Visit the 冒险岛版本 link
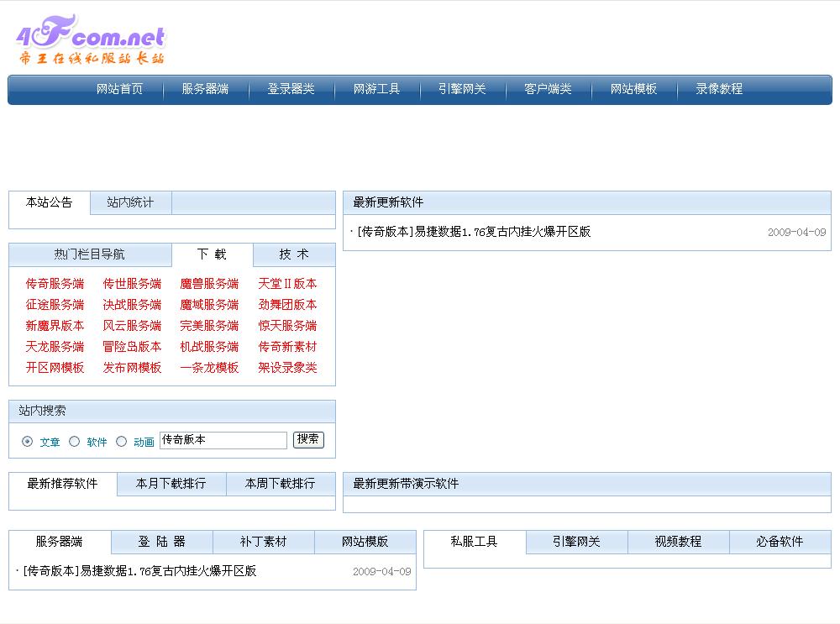840x624 pixels. pyautogui.click(x=132, y=347)
